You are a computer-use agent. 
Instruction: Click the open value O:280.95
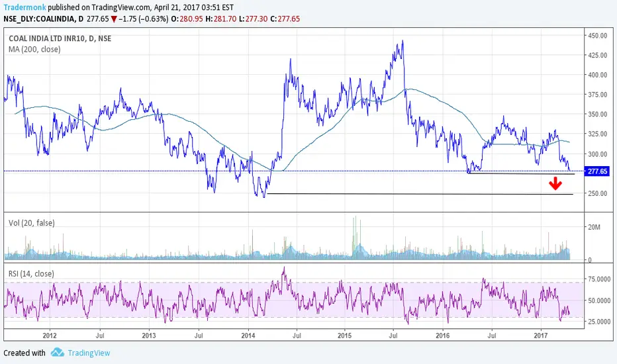click(x=187, y=19)
